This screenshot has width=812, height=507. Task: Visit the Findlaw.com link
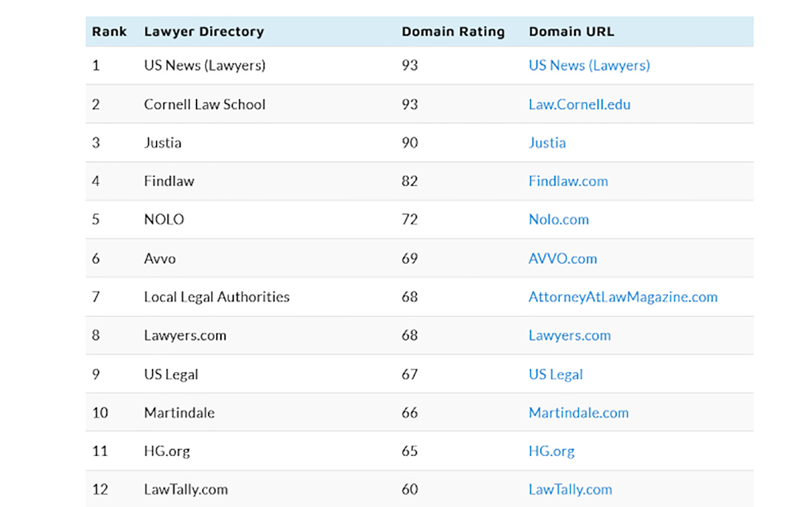(568, 181)
